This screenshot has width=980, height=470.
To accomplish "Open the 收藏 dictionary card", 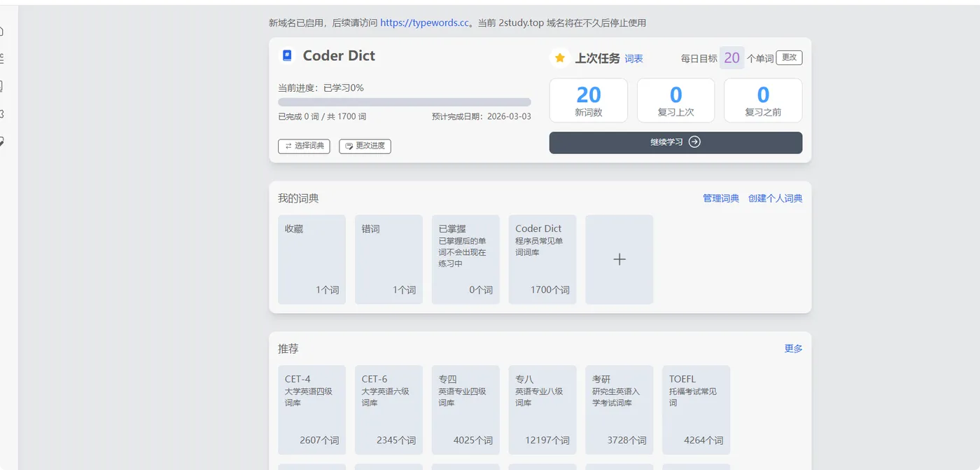I will (311, 260).
